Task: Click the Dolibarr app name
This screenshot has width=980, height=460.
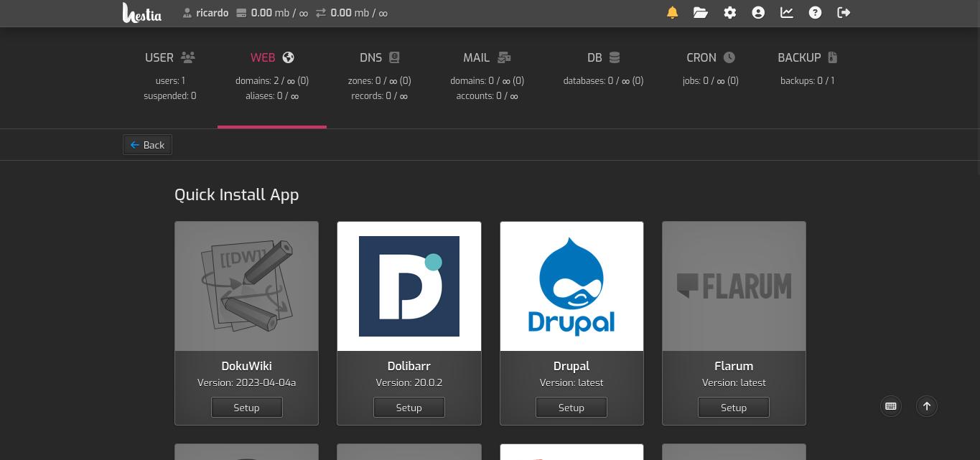Action: tap(409, 366)
